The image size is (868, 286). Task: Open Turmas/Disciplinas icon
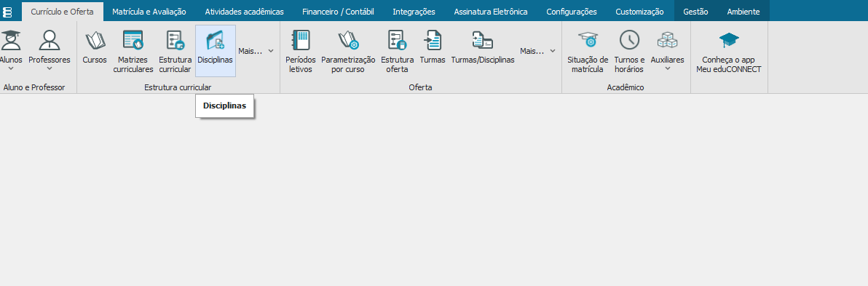click(x=483, y=40)
